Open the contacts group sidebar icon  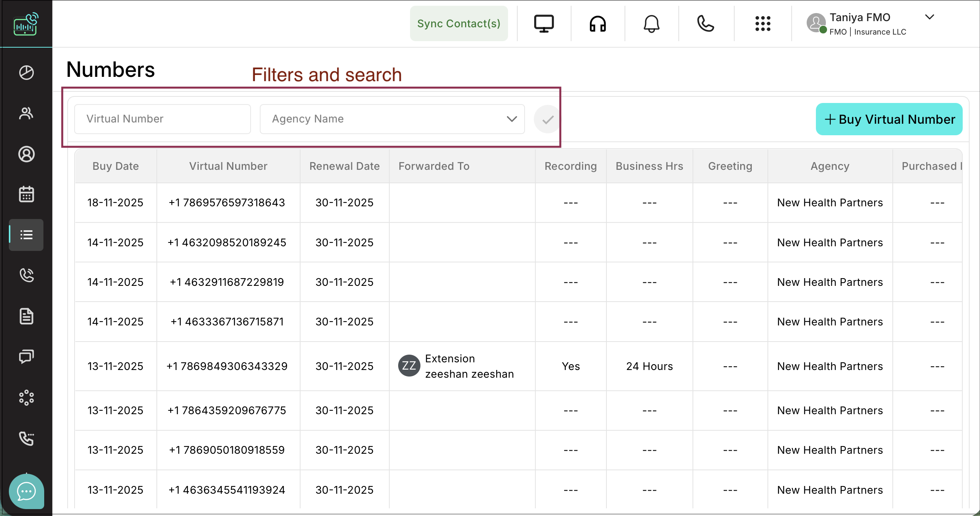pyautogui.click(x=26, y=113)
